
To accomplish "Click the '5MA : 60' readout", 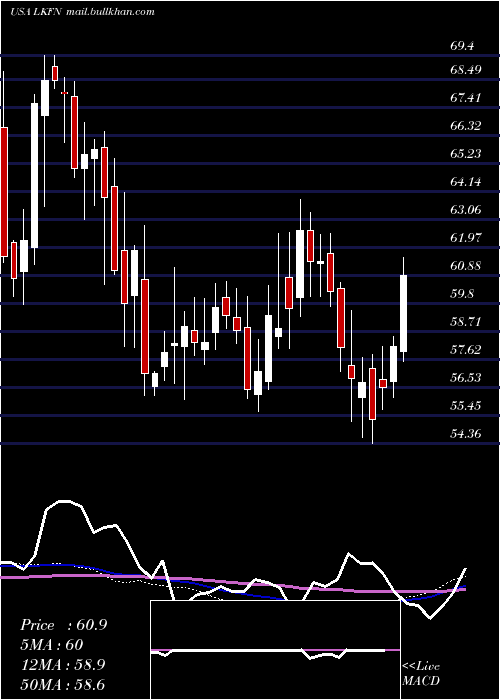I will tap(52, 645).
